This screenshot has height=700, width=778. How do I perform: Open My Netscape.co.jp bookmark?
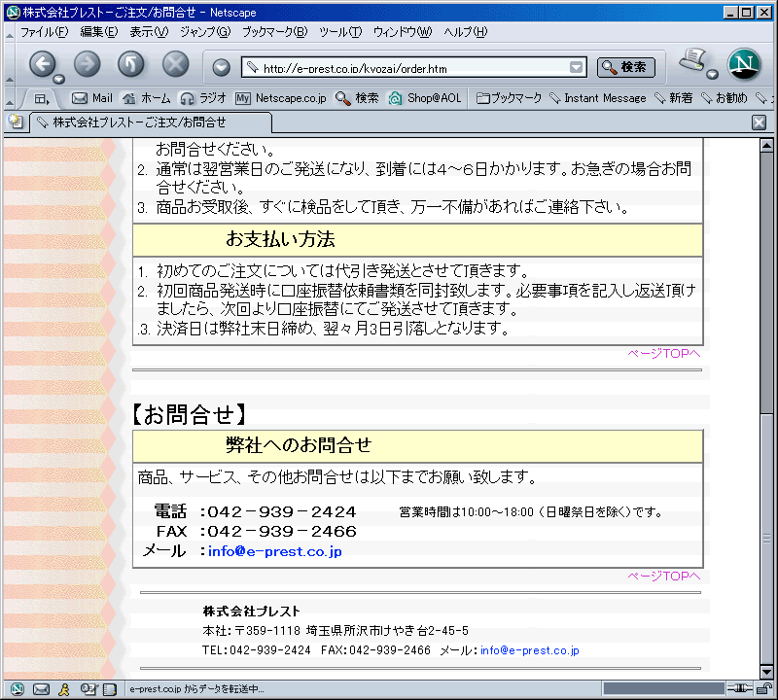tap(281, 98)
